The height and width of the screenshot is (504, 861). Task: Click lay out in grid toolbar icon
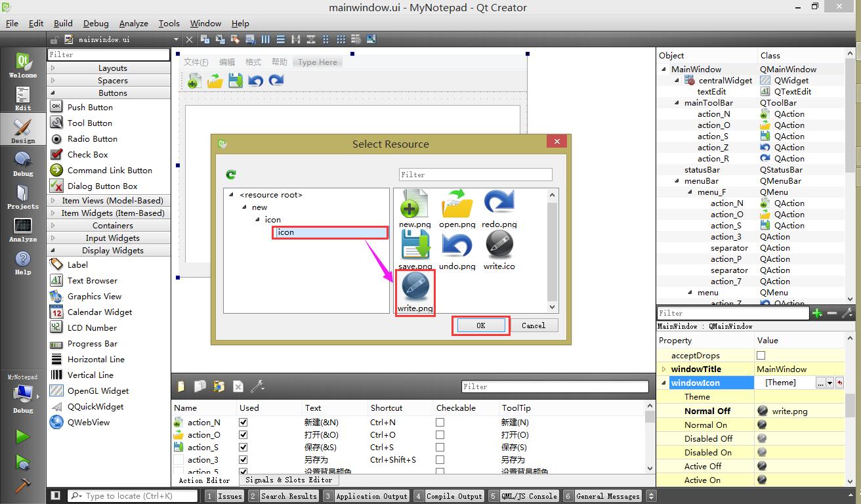click(341, 39)
